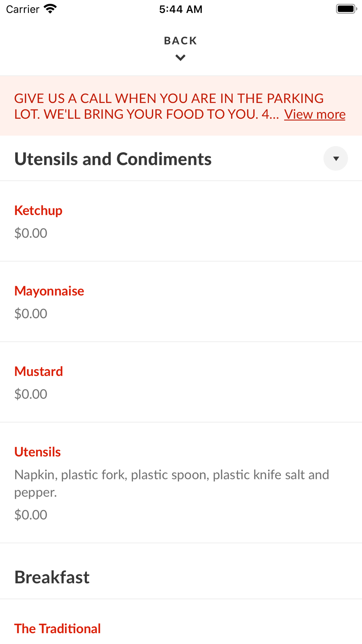Tap the Wi-Fi status icon
The image size is (362, 644).
tap(50, 9)
